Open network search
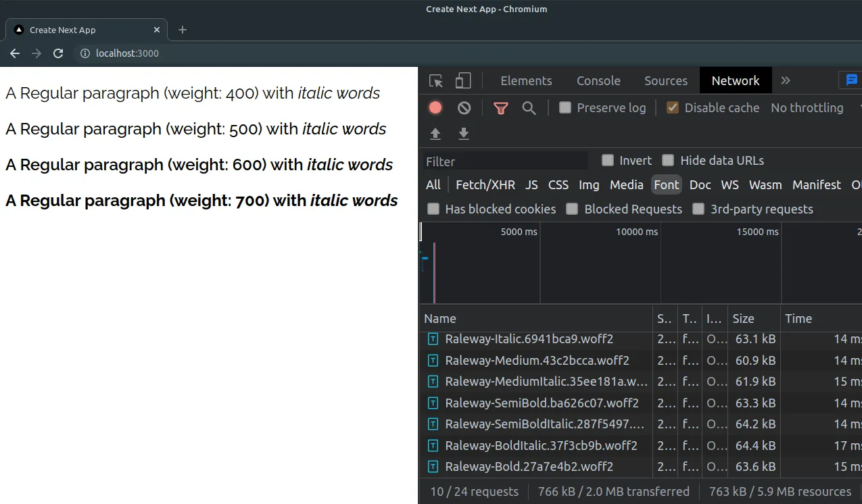Screen dimensions: 862x504 (x=530, y=107)
